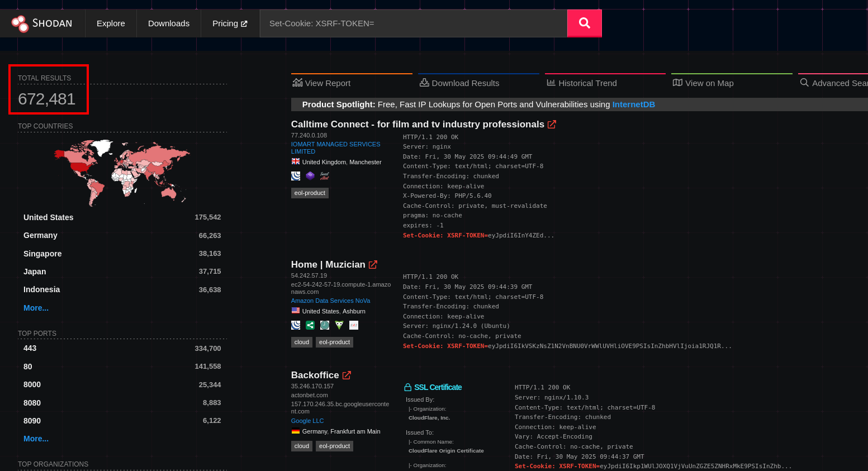
Task: Expand More... under Top Ports
Action: [36, 439]
